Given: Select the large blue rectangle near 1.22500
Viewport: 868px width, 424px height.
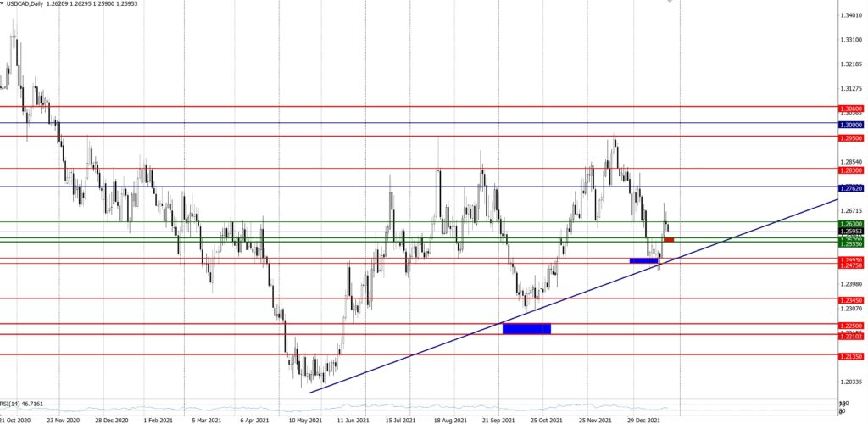Looking at the screenshot, I should coord(526,328).
